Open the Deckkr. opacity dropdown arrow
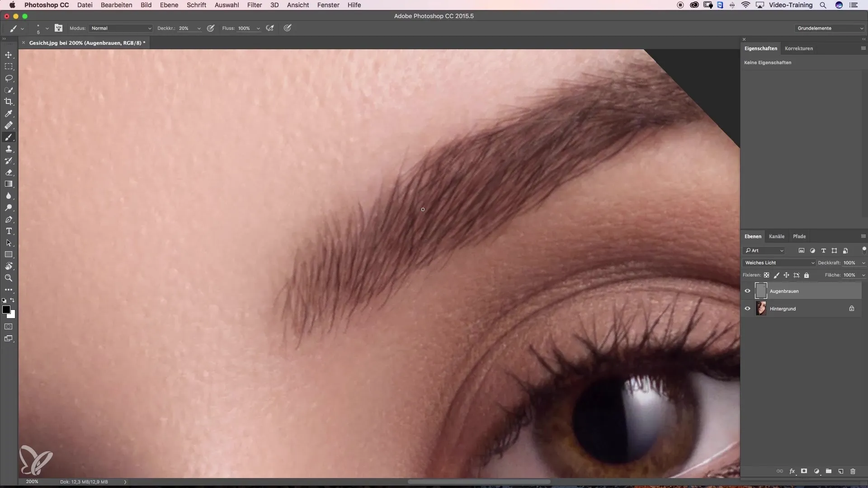 199,28
